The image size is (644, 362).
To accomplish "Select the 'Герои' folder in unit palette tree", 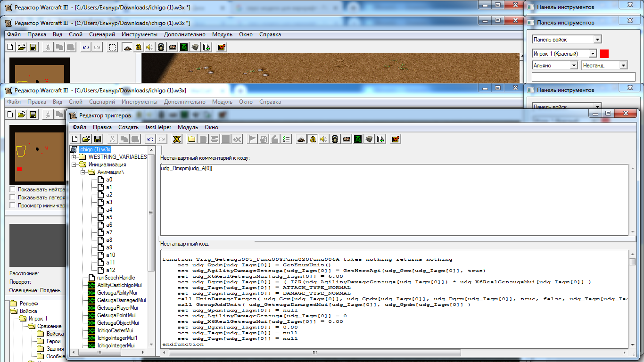I will click(54, 341).
